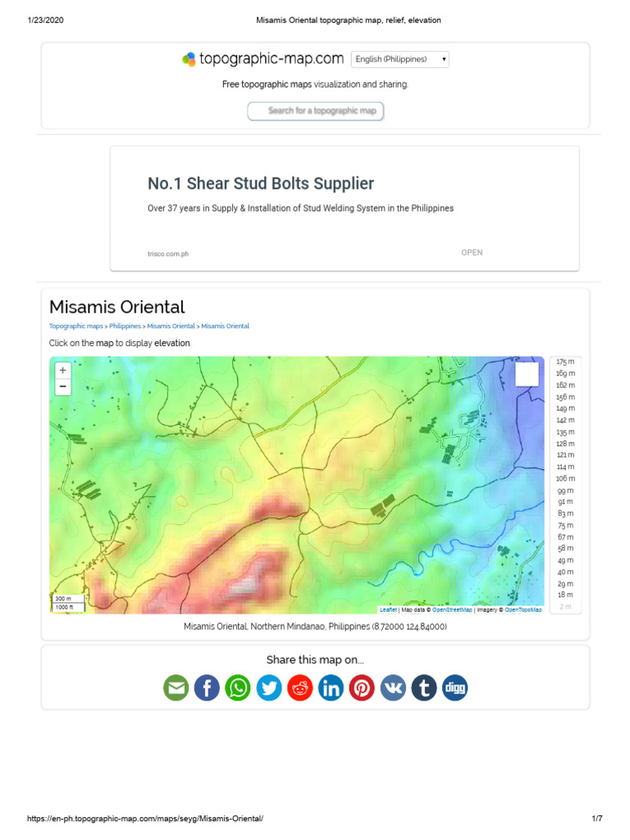Share map on Digg
The image size is (630, 840).
tap(454, 688)
